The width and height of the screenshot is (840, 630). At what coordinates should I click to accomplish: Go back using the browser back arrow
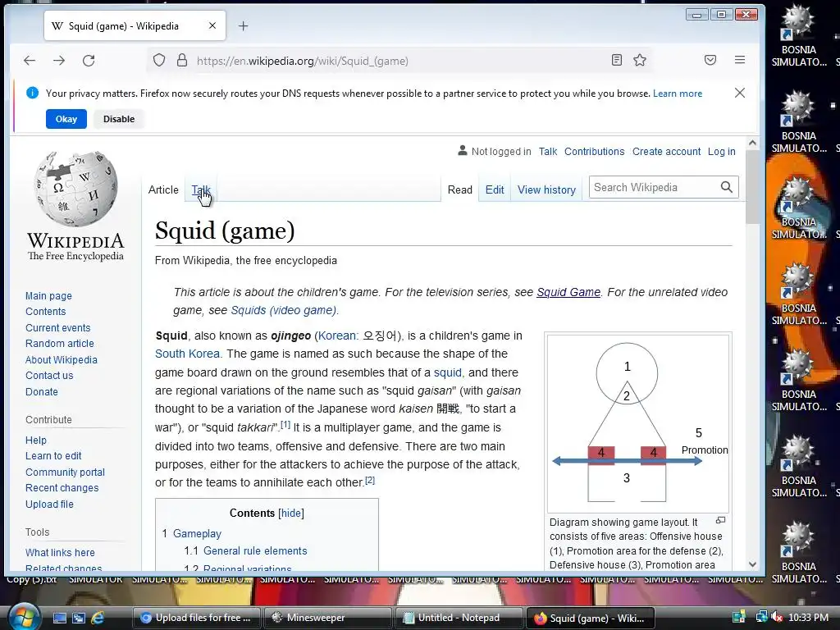pyautogui.click(x=30, y=61)
